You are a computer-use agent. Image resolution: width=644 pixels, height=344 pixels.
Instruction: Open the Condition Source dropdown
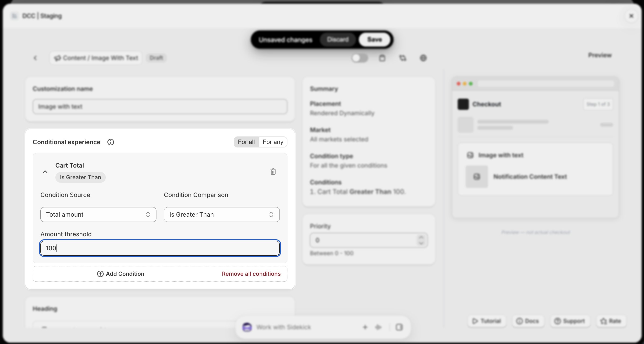pyautogui.click(x=98, y=214)
